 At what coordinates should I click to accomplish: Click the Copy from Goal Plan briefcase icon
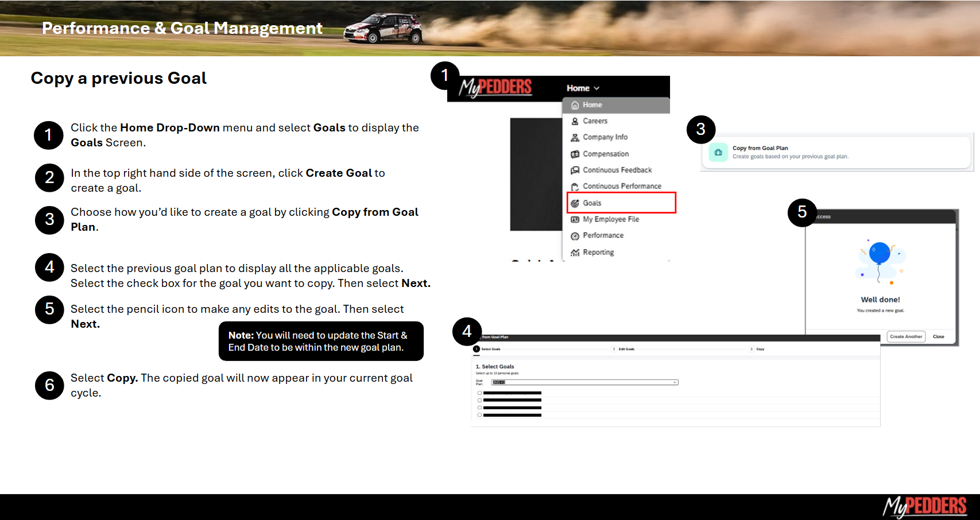718,153
